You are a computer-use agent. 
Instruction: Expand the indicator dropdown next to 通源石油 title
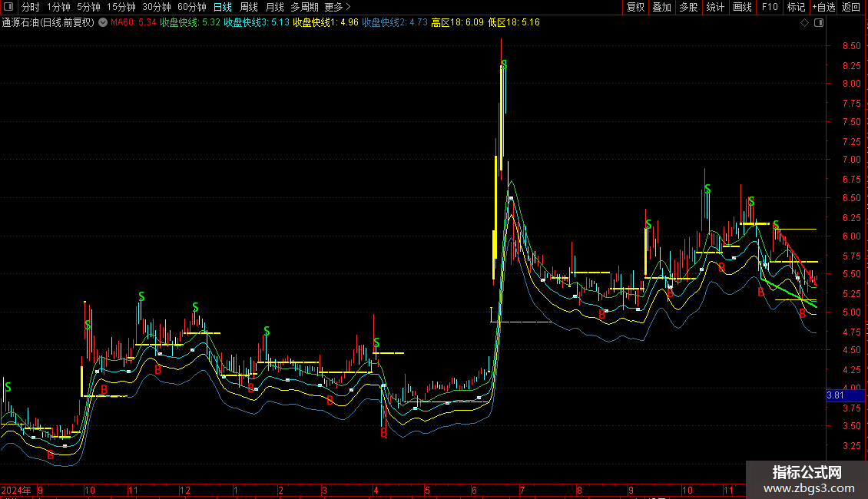(103, 22)
